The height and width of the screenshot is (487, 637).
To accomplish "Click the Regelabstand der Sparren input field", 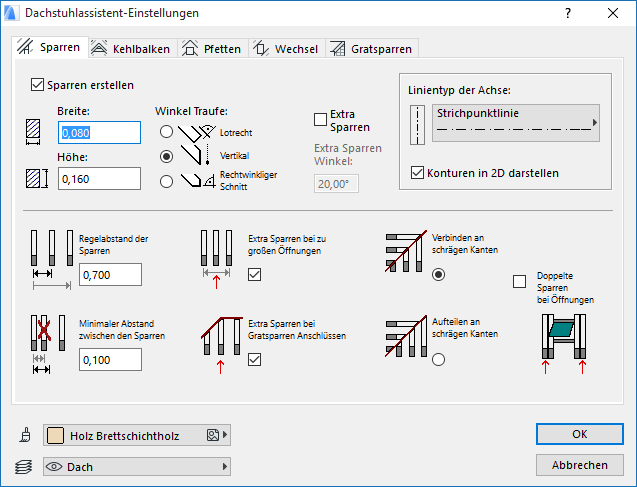I will [110, 274].
